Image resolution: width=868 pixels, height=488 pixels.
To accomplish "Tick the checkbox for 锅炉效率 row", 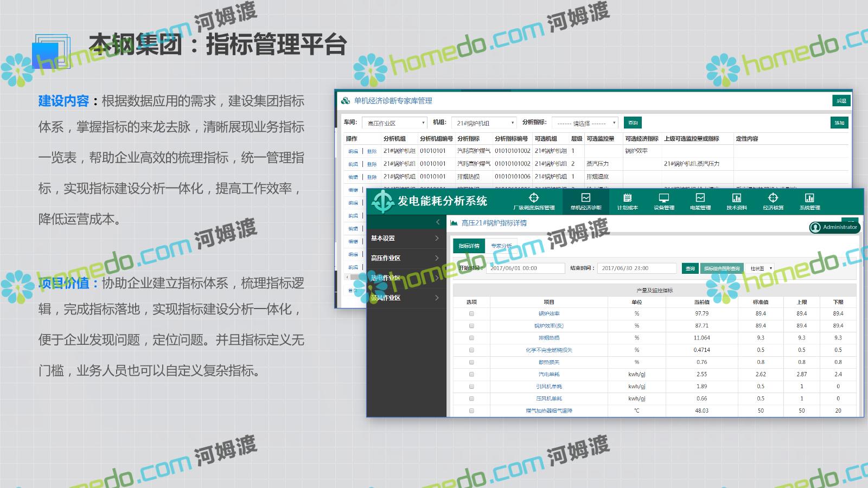I will (471, 313).
